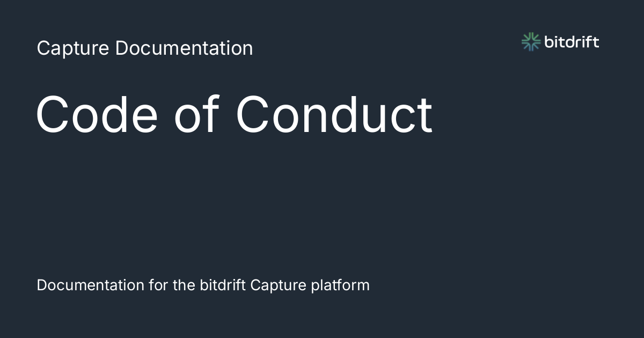
Task: Click the word "of" in the title
Action: click(x=196, y=115)
